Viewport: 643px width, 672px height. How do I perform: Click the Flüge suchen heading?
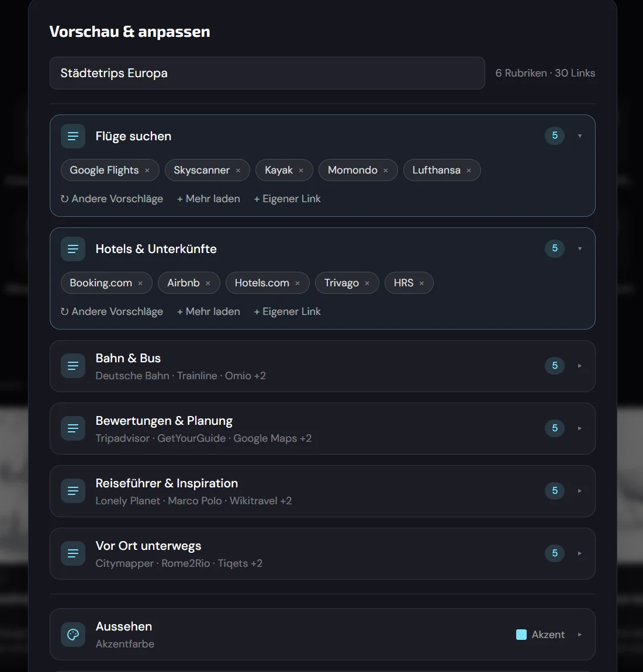pos(133,136)
